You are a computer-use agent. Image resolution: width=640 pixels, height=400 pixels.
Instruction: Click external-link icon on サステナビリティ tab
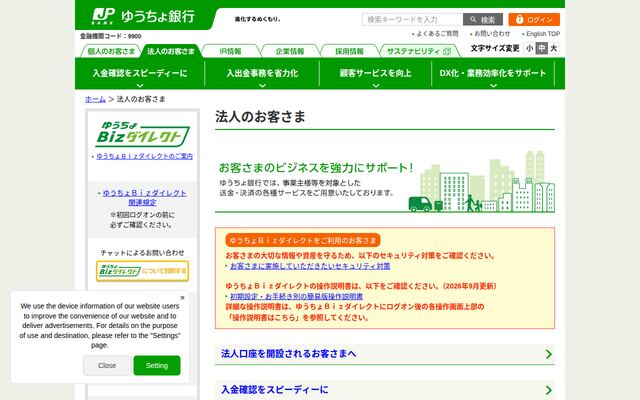pos(447,51)
